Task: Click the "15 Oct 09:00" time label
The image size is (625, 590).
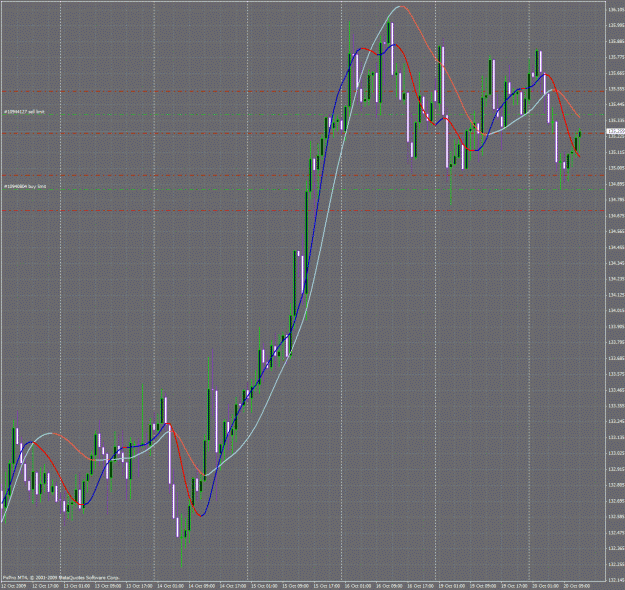Action: (295, 586)
